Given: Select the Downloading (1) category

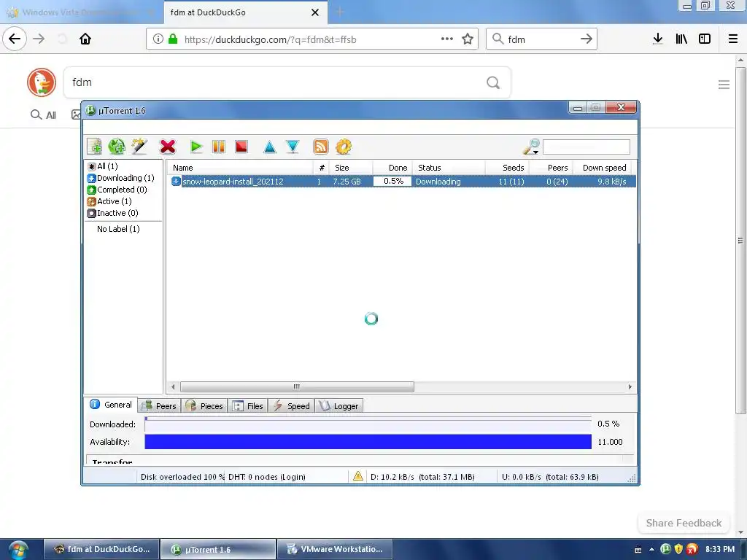Looking at the screenshot, I should [121, 178].
